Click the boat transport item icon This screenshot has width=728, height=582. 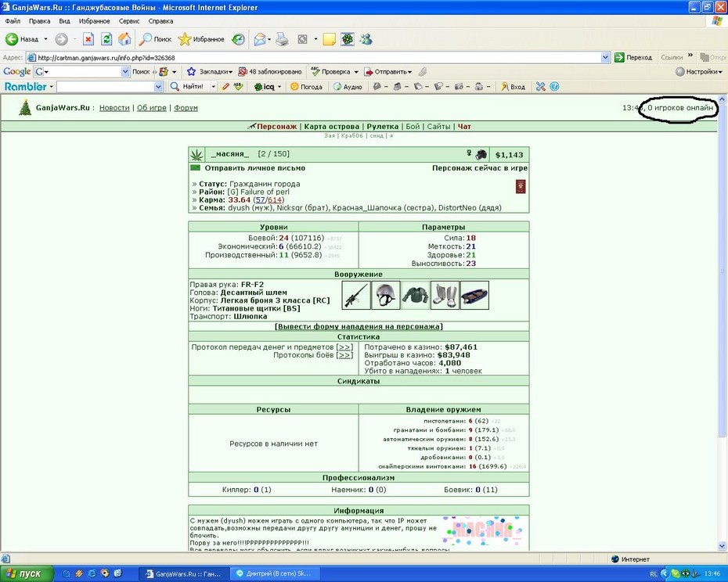pyautogui.click(x=474, y=295)
